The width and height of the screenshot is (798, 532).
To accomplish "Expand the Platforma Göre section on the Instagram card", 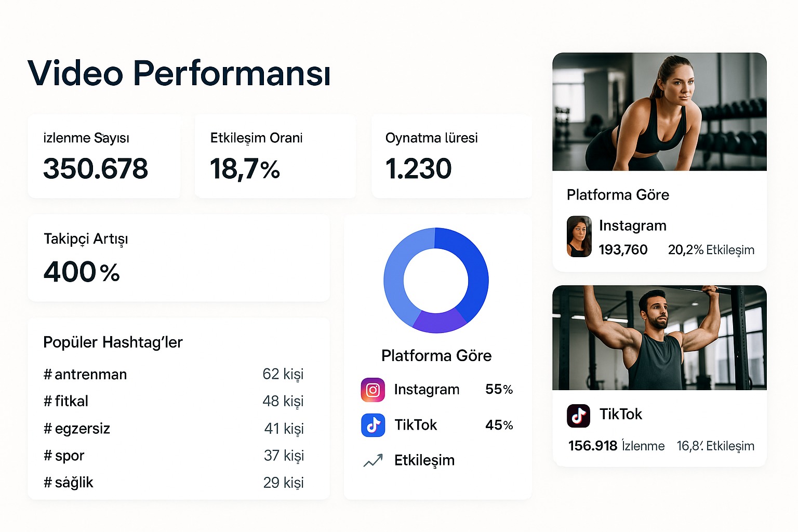I will click(x=618, y=195).
